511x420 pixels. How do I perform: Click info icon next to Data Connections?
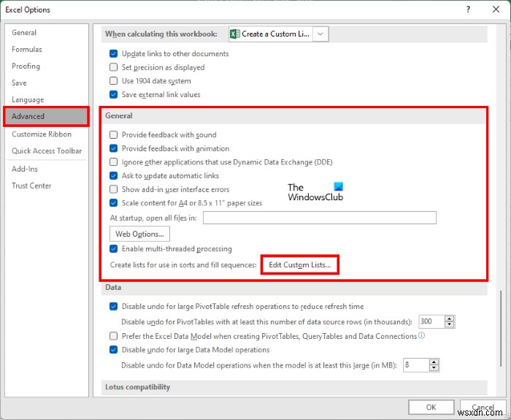[x=421, y=335]
